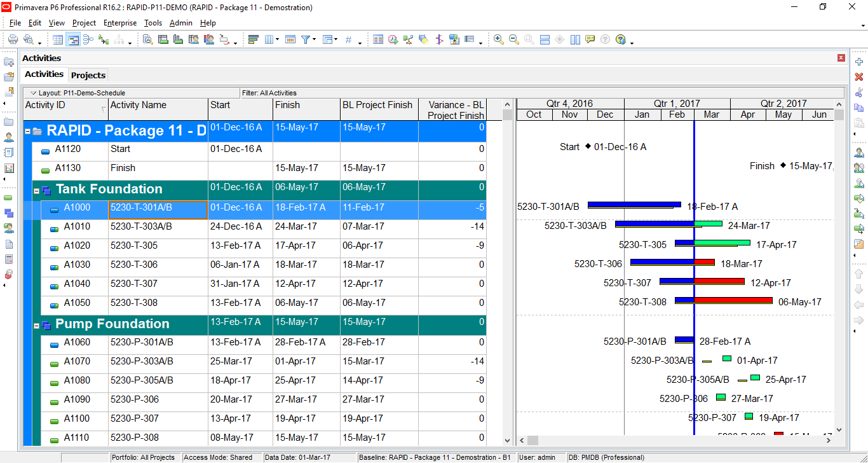Switch to the Projects tab
The height and width of the screenshot is (463, 868).
(88, 75)
